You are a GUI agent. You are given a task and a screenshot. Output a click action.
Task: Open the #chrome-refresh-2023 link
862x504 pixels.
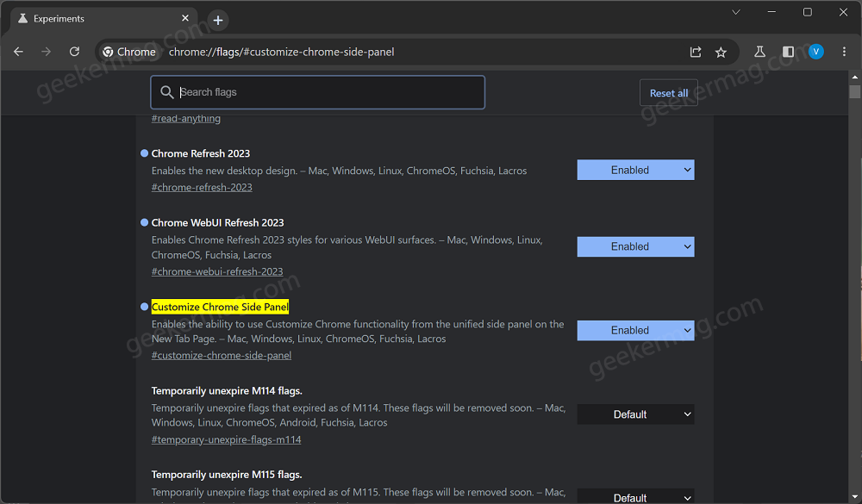pyautogui.click(x=202, y=188)
